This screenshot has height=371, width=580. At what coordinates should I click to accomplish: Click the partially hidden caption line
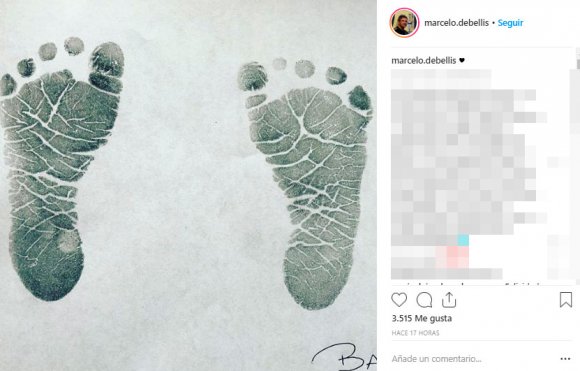(x=466, y=283)
